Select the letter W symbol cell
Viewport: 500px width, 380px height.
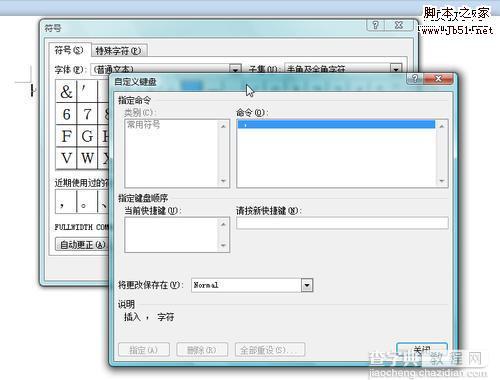coord(87,158)
